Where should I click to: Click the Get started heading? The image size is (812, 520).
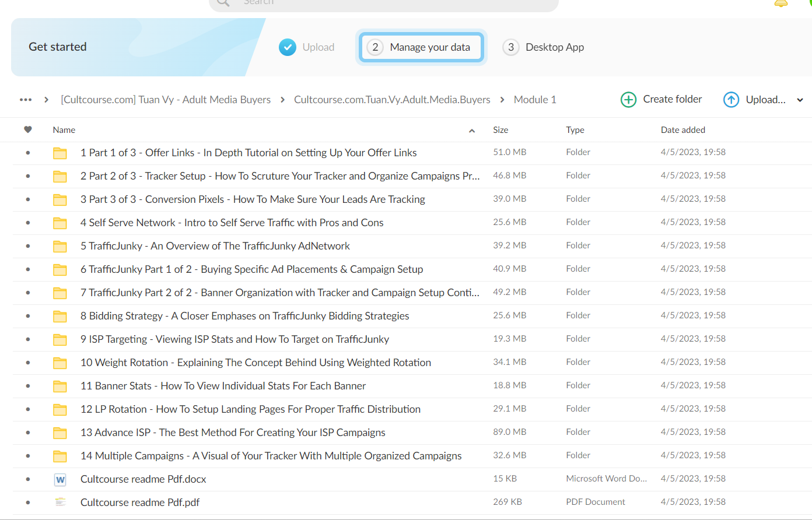pyautogui.click(x=58, y=47)
